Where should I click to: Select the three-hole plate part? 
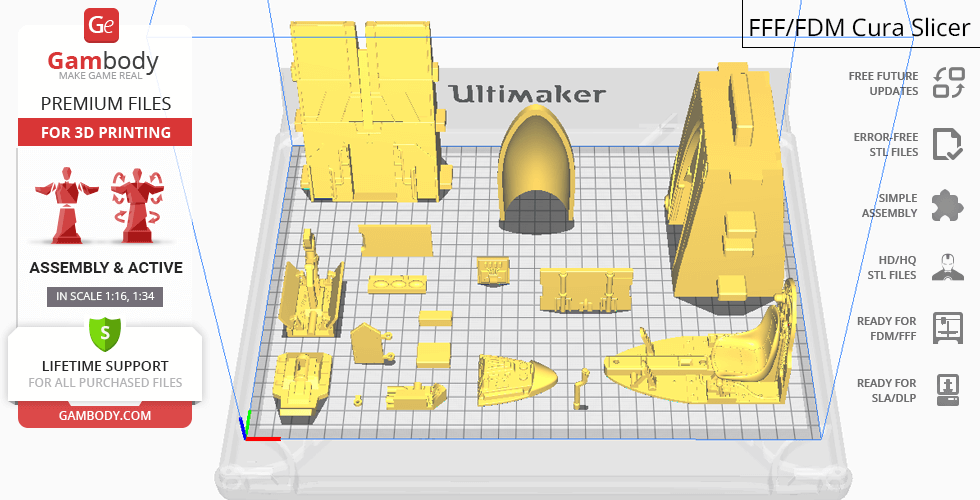398,285
